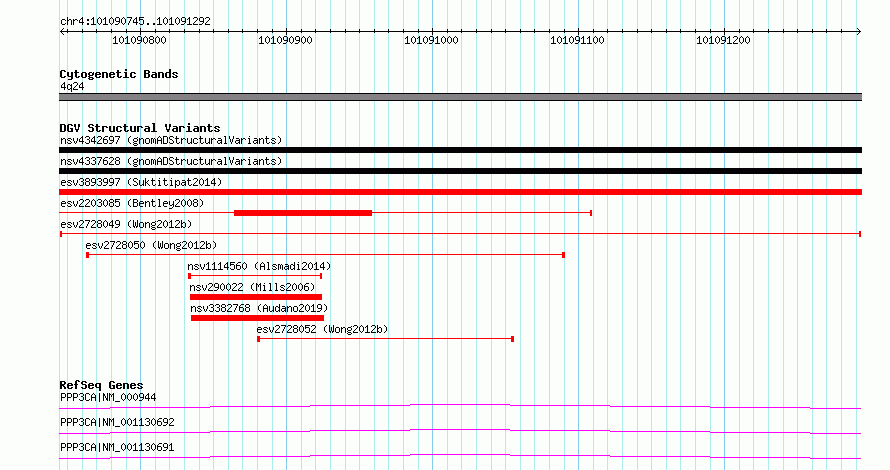Viewport: 890px width, 470px height.
Task: Click the red bar of nsv3382768
Action: pyautogui.click(x=257, y=318)
